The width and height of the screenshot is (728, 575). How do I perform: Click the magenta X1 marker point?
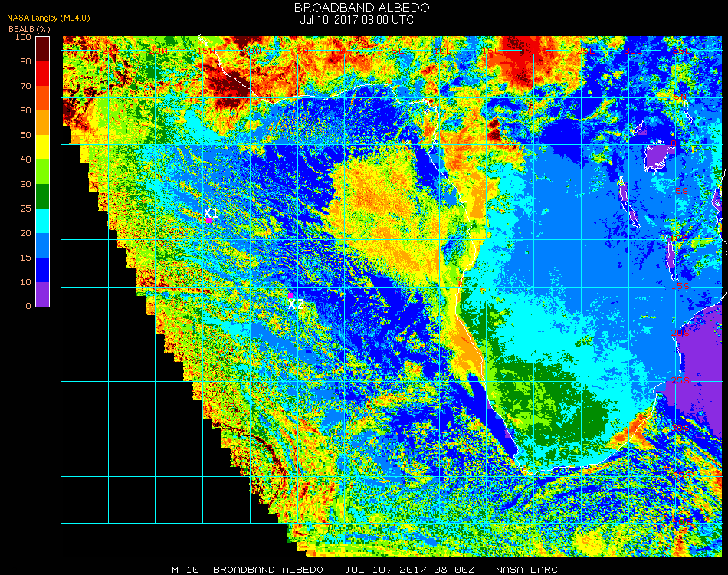(209, 220)
